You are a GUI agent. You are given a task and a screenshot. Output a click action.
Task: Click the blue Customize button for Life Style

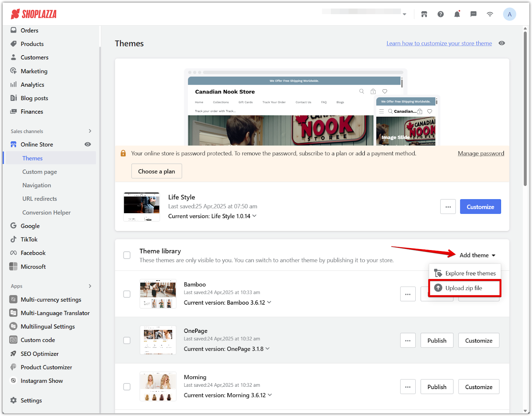point(480,207)
